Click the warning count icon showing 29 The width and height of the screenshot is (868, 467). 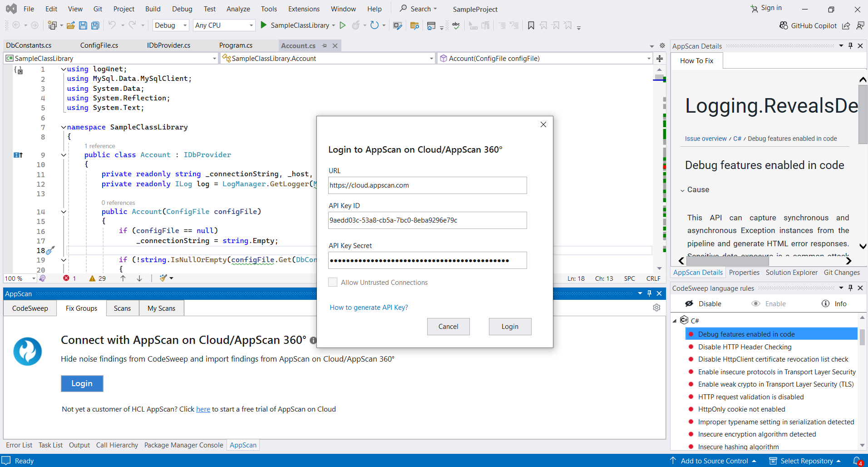tap(92, 278)
